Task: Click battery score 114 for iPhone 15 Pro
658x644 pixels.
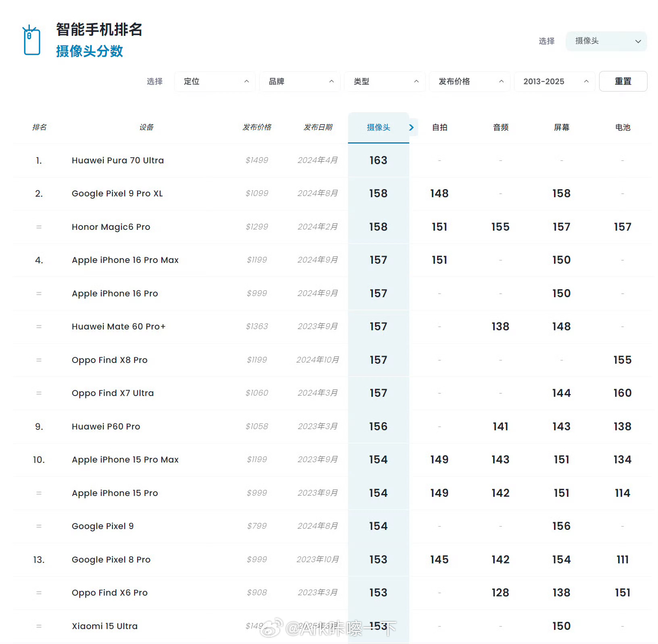Action: pos(623,493)
